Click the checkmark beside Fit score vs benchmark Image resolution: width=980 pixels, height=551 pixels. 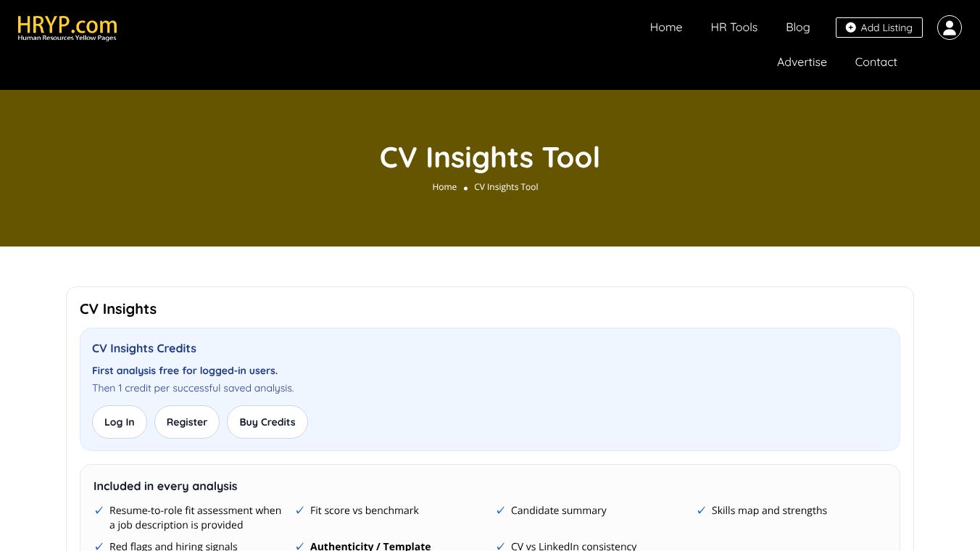pyautogui.click(x=299, y=510)
